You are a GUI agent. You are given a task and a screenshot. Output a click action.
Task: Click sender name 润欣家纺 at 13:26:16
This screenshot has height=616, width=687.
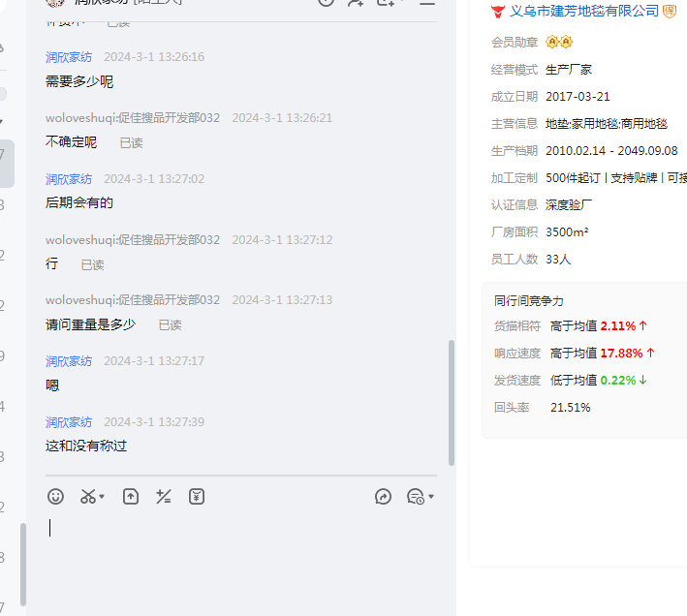click(69, 57)
